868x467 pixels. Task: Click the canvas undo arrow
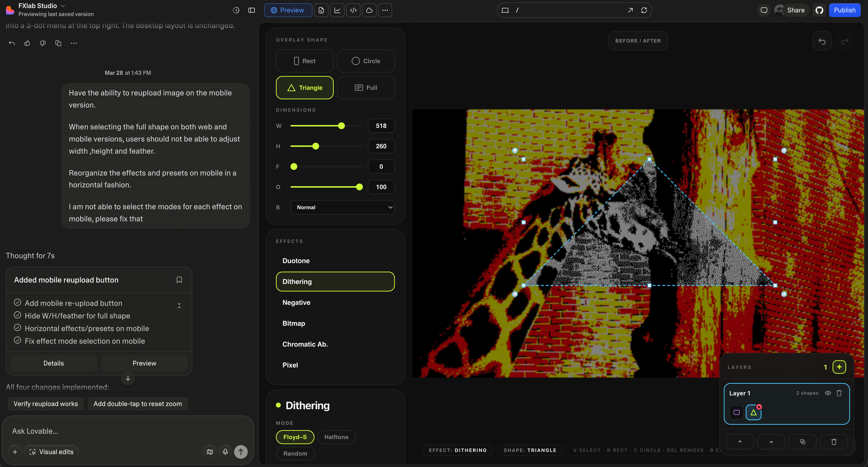click(822, 41)
